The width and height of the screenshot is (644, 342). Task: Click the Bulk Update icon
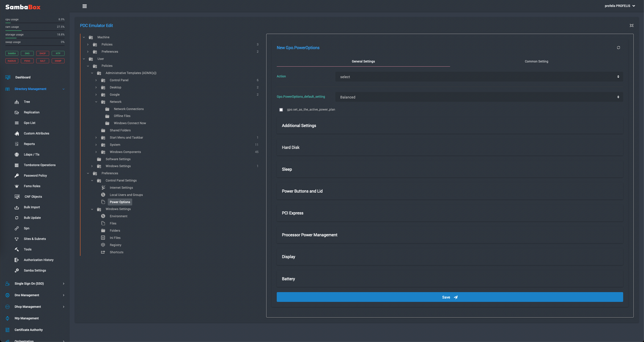click(x=17, y=218)
